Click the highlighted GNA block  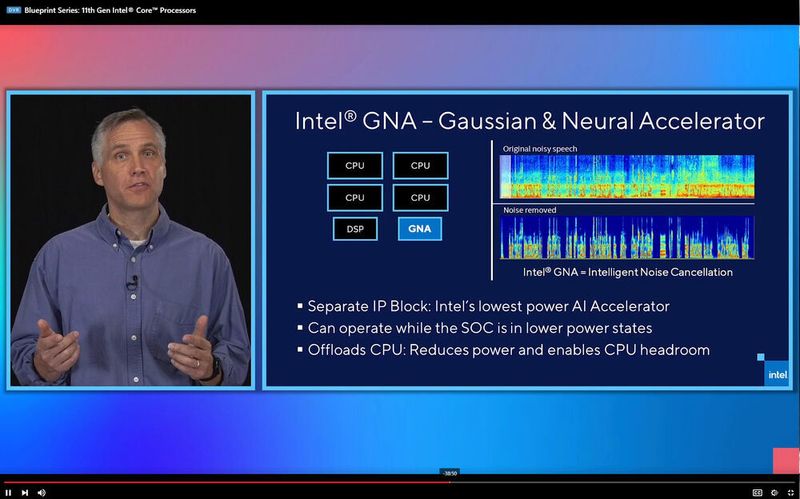[x=420, y=229]
